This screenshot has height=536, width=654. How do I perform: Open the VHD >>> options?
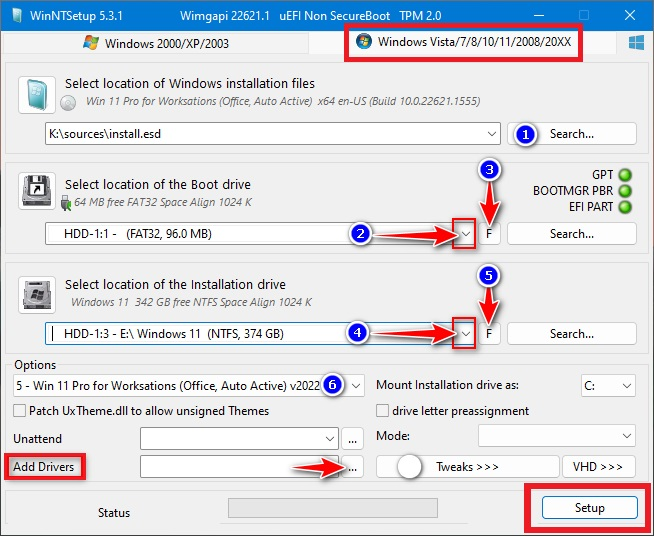click(599, 466)
